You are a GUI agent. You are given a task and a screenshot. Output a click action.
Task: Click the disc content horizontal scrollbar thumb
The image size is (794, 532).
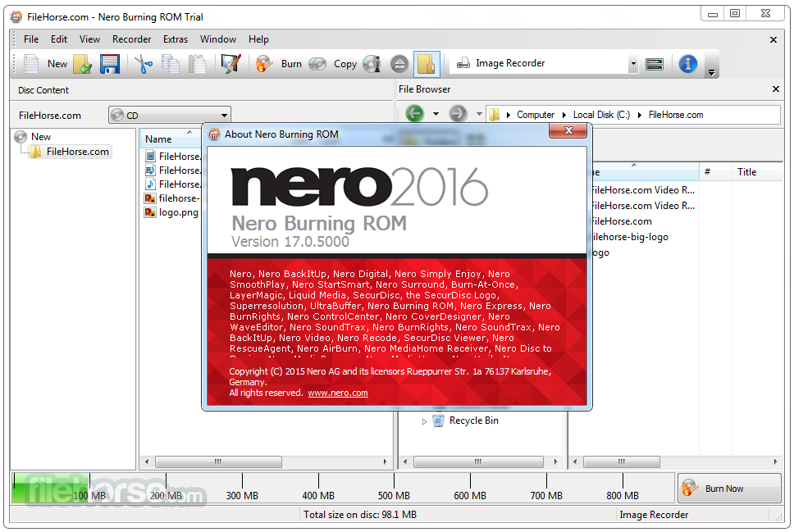pyautogui.click(x=218, y=462)
